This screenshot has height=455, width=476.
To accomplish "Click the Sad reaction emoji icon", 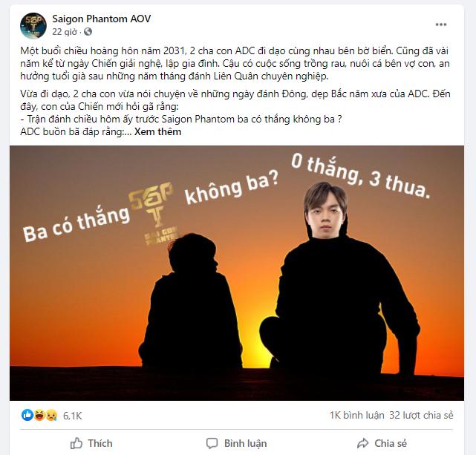I will coord(51,415).
